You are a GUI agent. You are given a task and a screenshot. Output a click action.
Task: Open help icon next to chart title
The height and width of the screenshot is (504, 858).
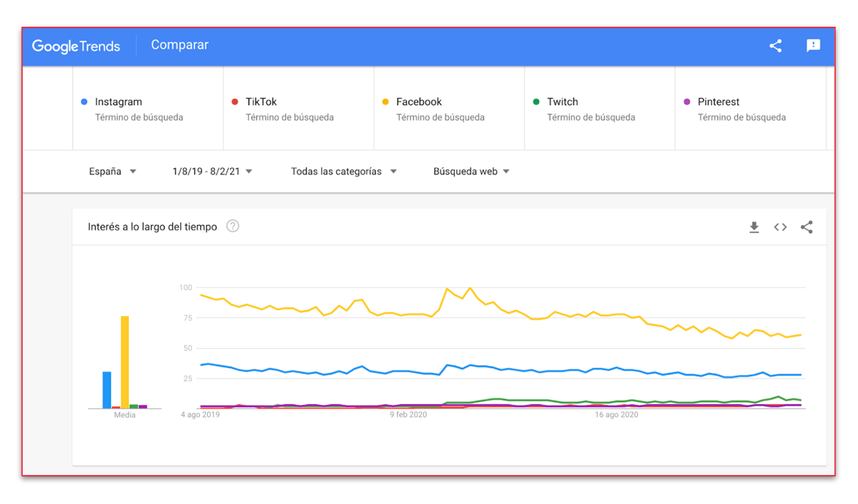[x=232, y=227]
